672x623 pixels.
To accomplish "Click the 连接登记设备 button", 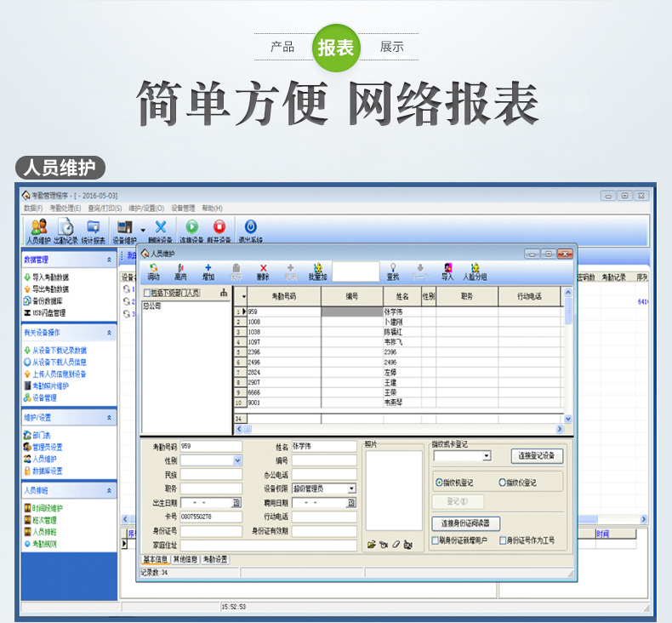I will [x=537, y=456].
